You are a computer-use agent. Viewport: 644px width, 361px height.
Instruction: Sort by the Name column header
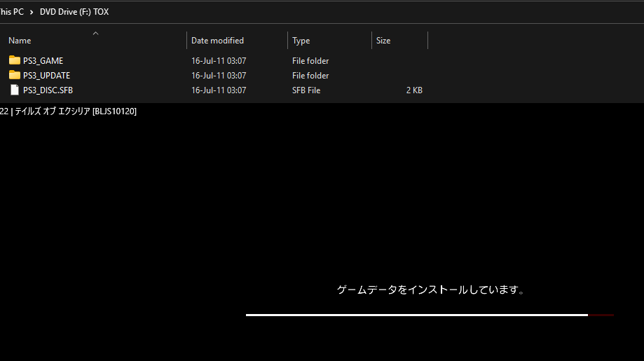tap(20, 41)
